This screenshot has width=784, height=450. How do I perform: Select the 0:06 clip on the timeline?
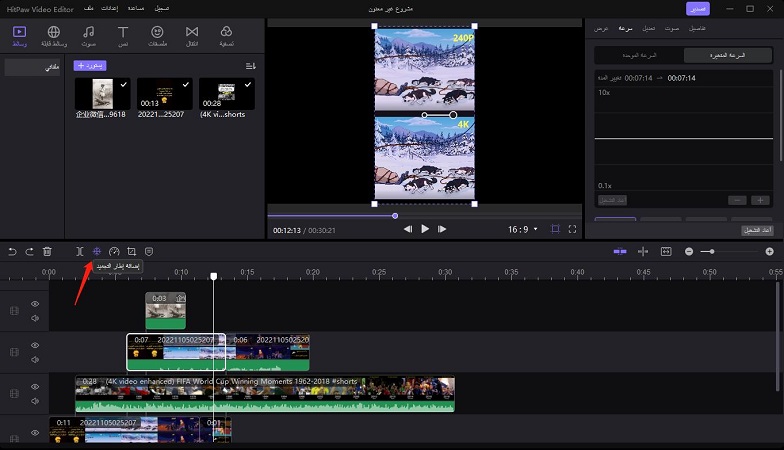pyautogui.click(x=268, y=352)
